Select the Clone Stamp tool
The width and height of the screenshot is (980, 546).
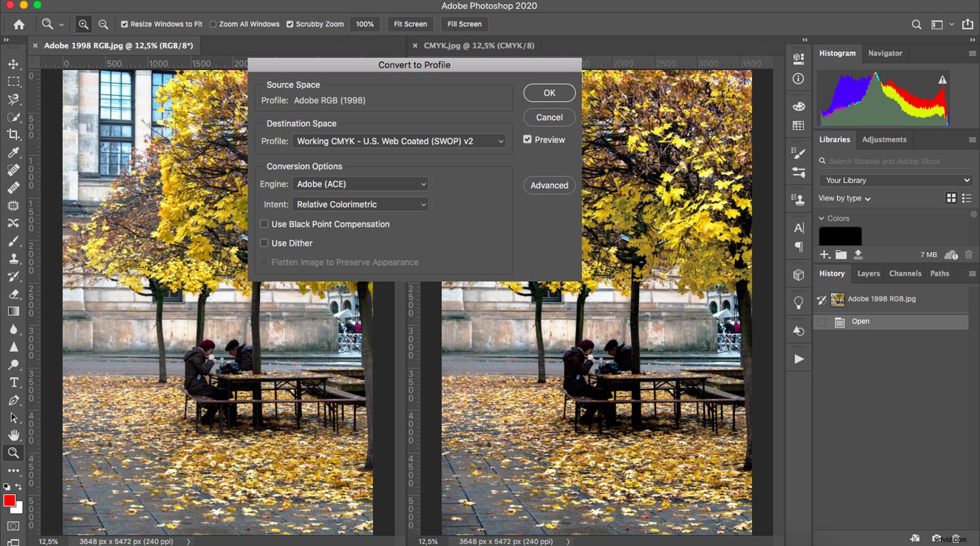(x=14, y=258)
